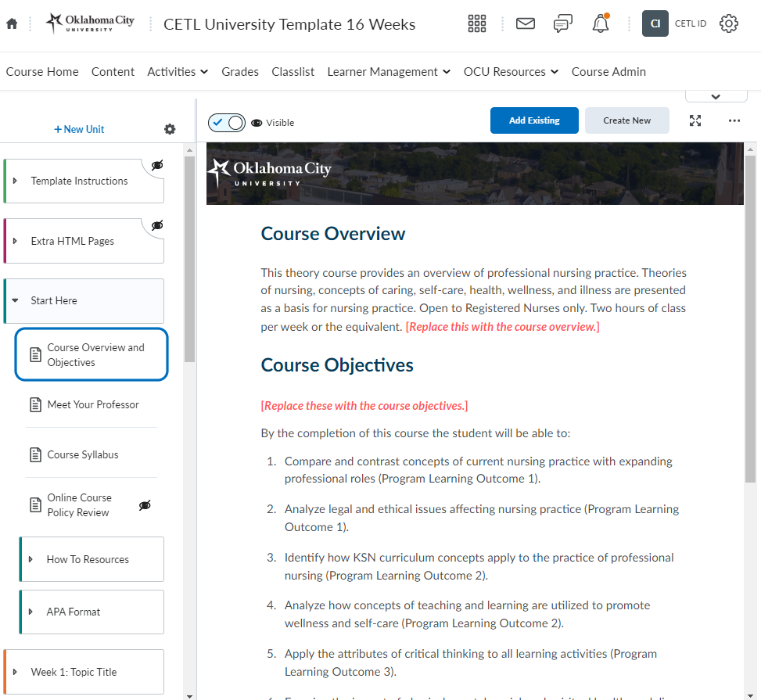The image size is (761, 700).
Task: Toggle the Visible switch for this page
Action: [x=227, y=122]
